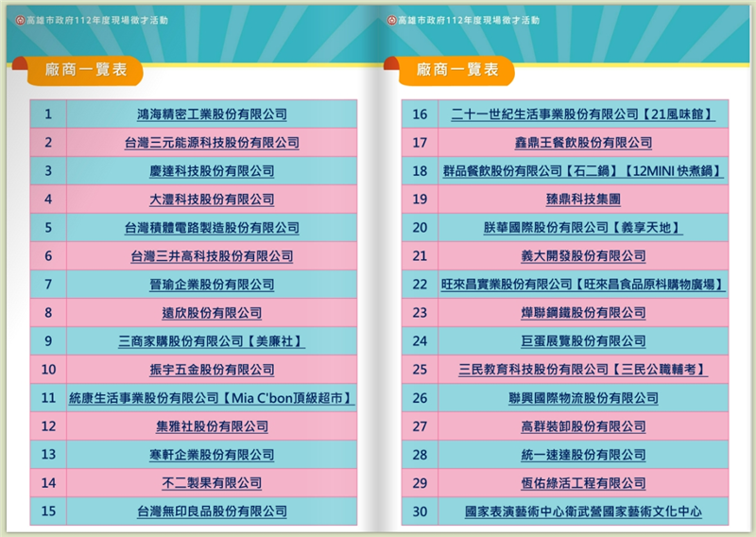Click the number cell 30 in the table
756x537 pixels.
point(420,511)
